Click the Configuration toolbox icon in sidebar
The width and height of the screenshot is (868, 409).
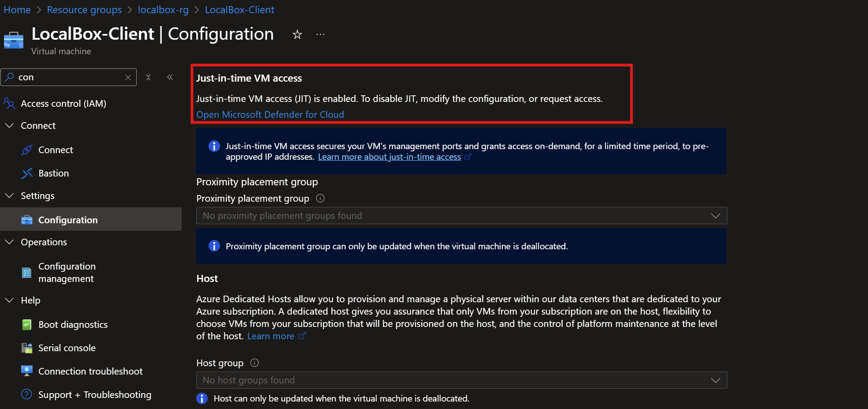pos(27,220)
